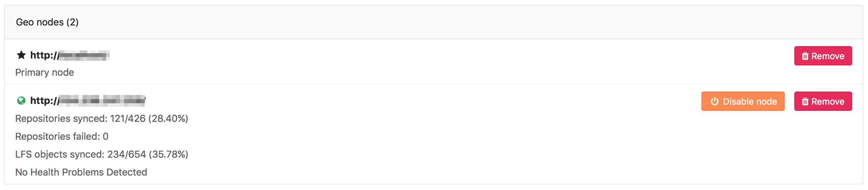Screen dimensions: 868x190
Task: Click the 121/426 repositories count
Action: tap(128, 118)
